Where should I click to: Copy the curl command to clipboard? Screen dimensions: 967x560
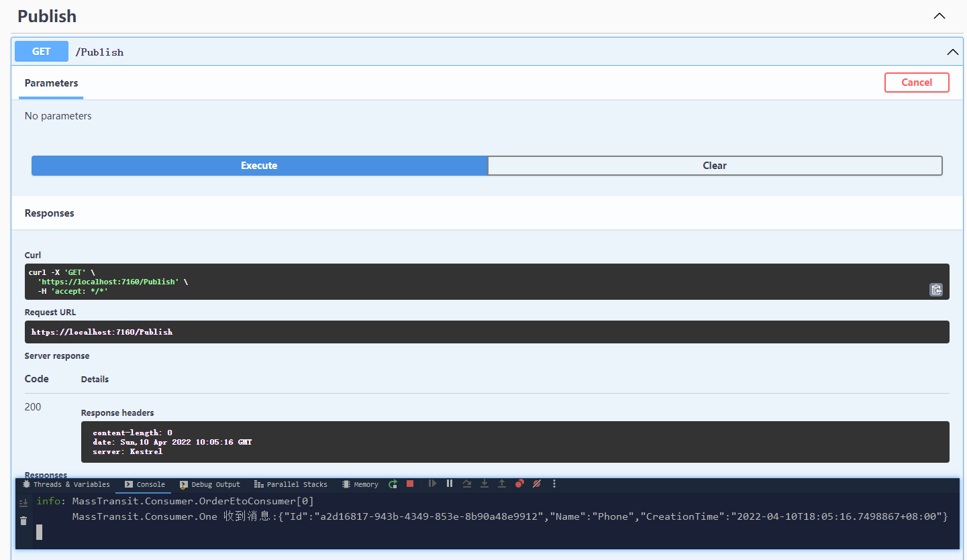coord(935,290)
